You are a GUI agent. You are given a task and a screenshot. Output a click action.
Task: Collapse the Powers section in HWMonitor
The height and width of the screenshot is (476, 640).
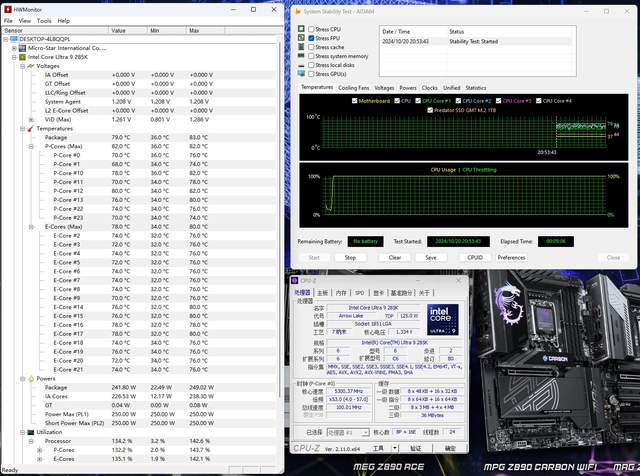[22, 379]
